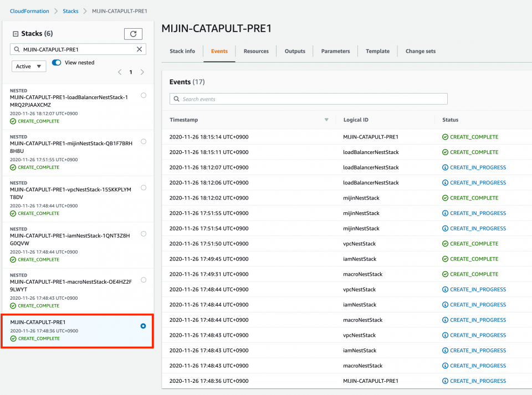Viewport: 532px width, 395px height.
Task: Click iamNestStack CREATE_COMPLETE status at 17:49:45
Action: point(470,259)
